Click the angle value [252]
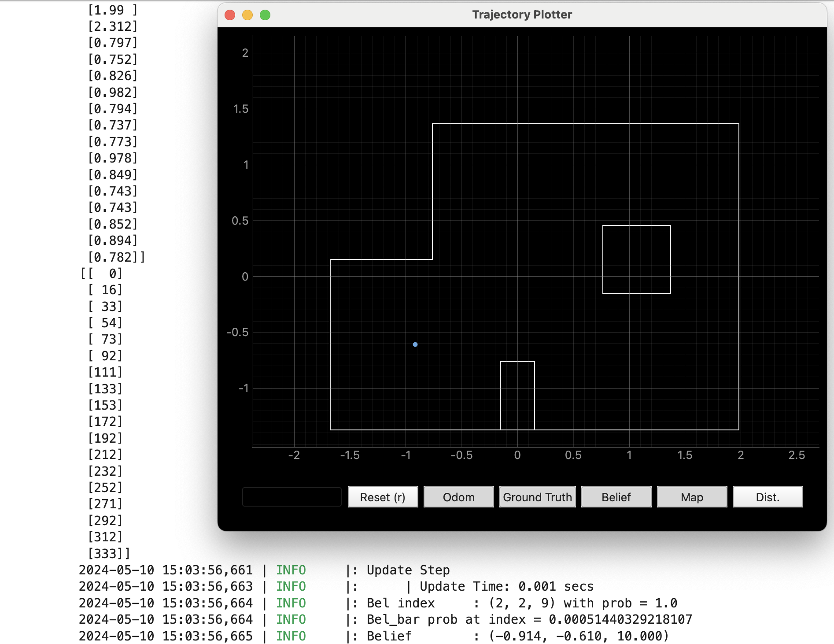 (105, 488)
